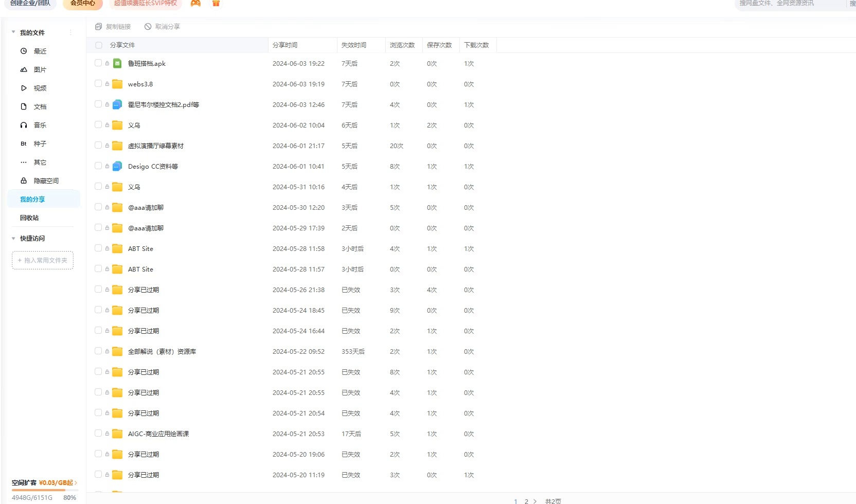
Task: Click the play icon beside 视频
Action: pos(24,88)
